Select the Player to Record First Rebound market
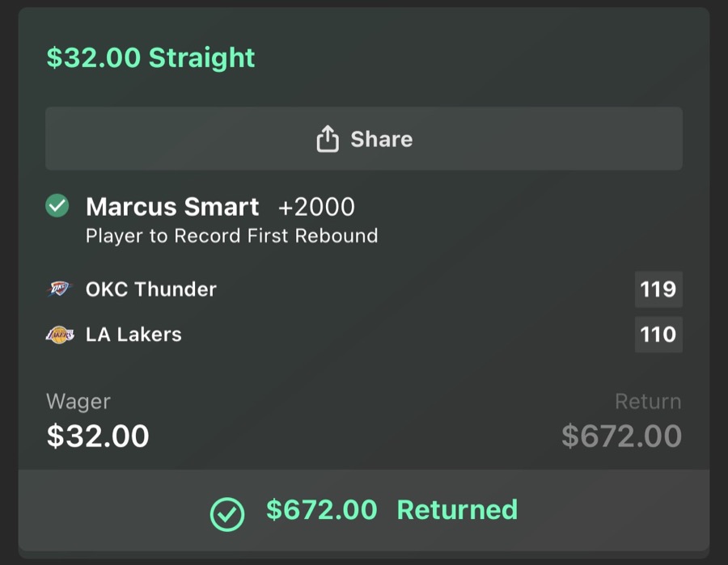 231,236
